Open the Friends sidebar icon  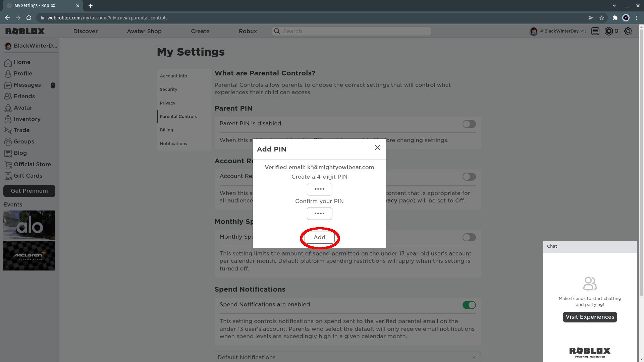pyautogui.click(x=8, y=97)
